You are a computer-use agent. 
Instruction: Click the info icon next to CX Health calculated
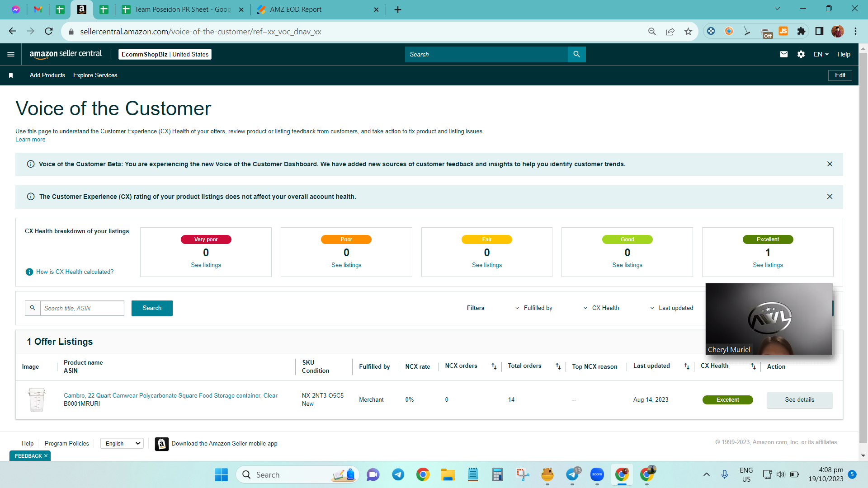coord(29,272)
